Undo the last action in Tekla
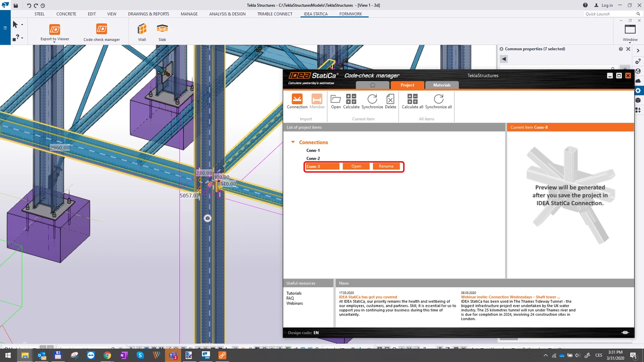The height and width of the screenshot is (362, 644). [x=29, y=6]
